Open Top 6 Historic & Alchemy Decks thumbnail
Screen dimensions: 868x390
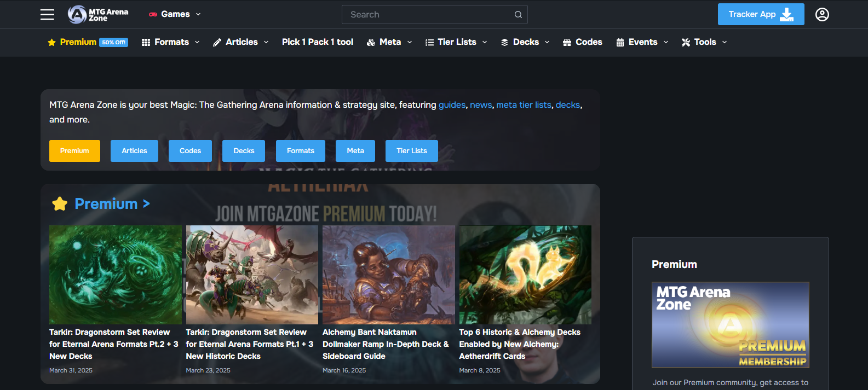pos(525,275)
